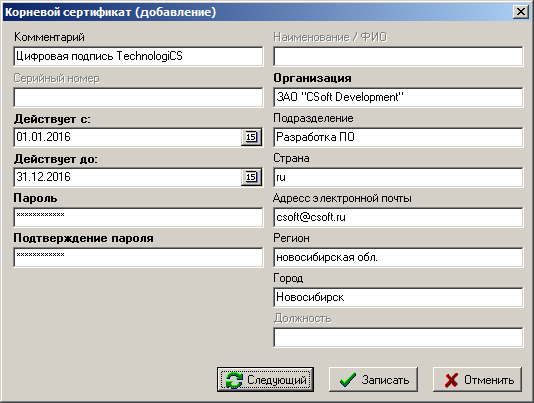The height and width of the screenshot is (403, 534).
Task: Focus the Страна field containing ru
Action: click(398, 177)
